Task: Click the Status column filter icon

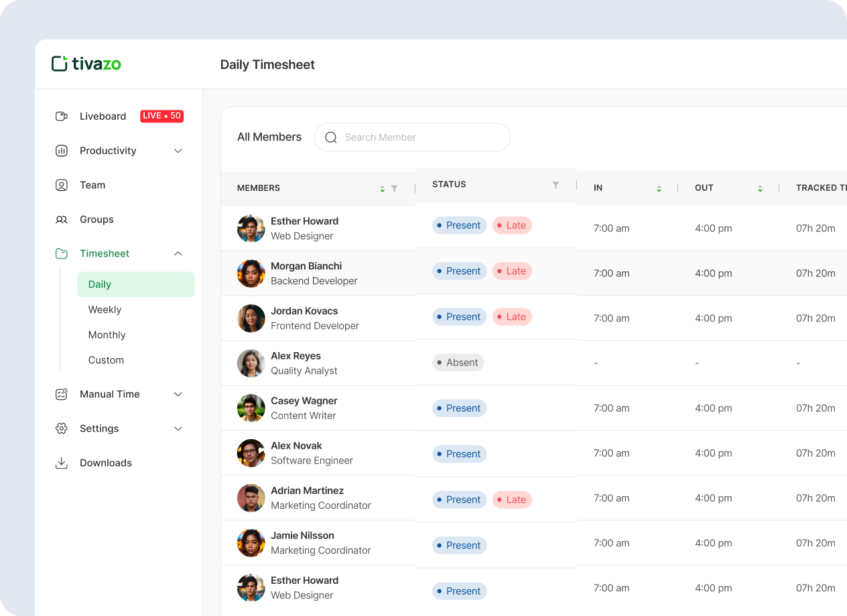Action: (x=556, y=185)
